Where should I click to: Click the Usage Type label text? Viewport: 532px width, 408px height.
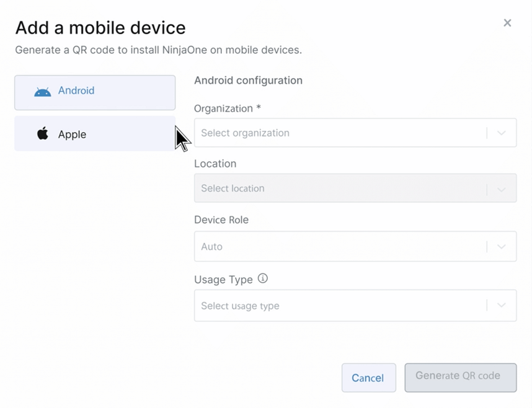(223, 280)
